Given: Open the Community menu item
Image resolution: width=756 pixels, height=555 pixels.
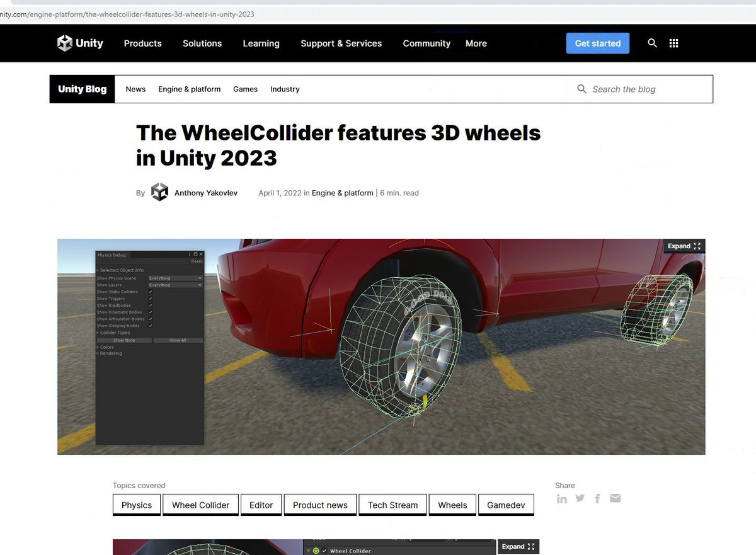Looking at the screenshot, I should [427, 43].
